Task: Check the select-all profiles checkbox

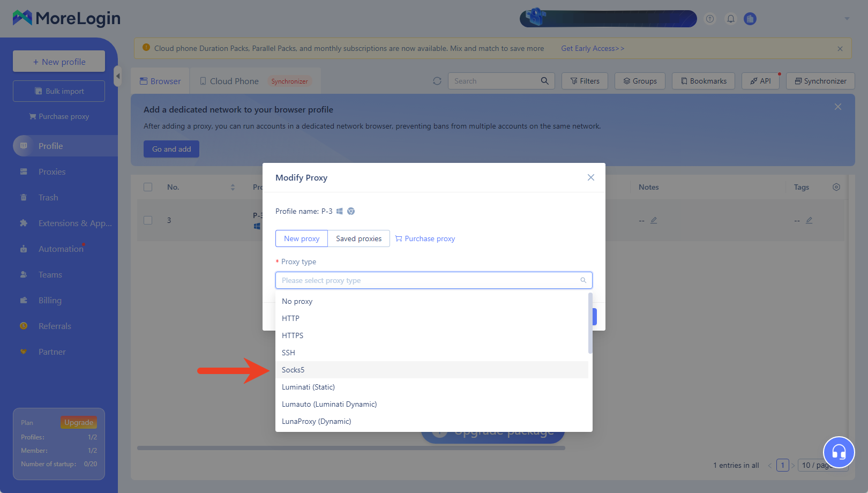Action: 148,187
